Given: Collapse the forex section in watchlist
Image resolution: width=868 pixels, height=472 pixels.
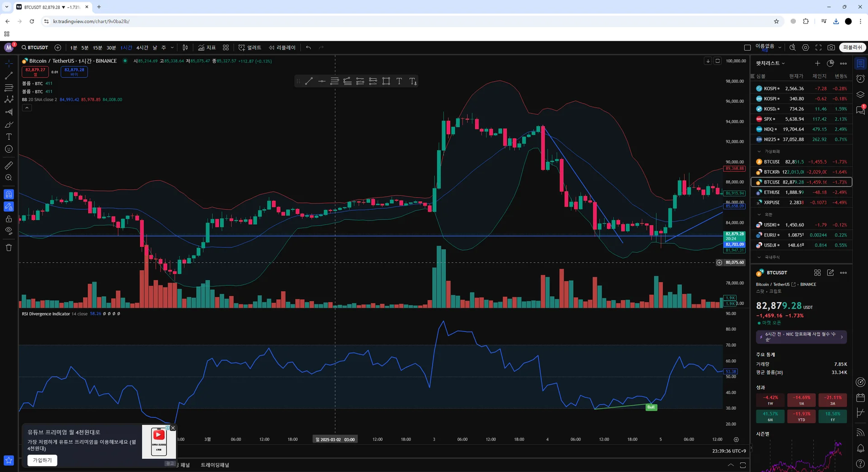Looking at the screenshot, I should (x=759, y=214).
